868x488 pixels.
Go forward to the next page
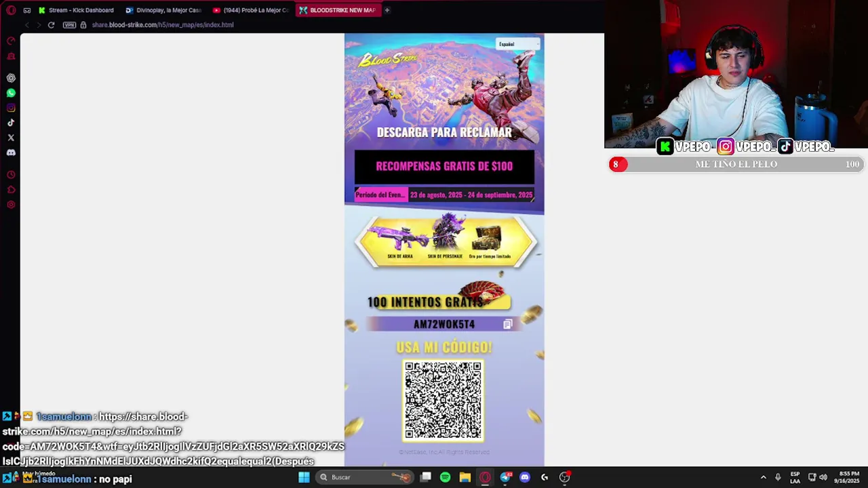(39, 25)
